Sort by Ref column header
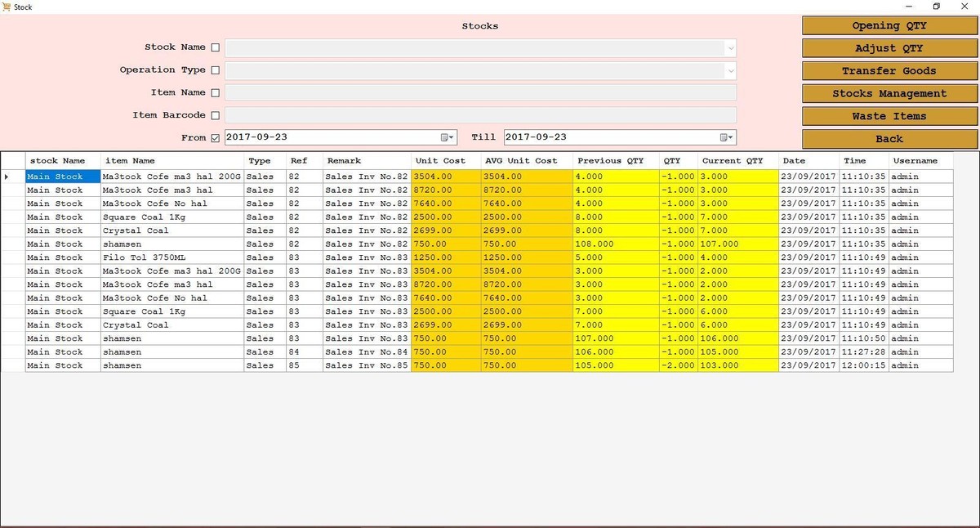 (305, 161)
